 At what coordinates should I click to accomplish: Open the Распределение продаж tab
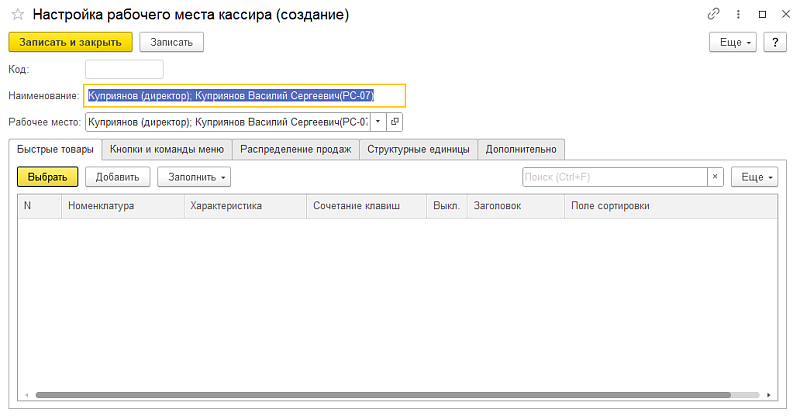point(295,149)
